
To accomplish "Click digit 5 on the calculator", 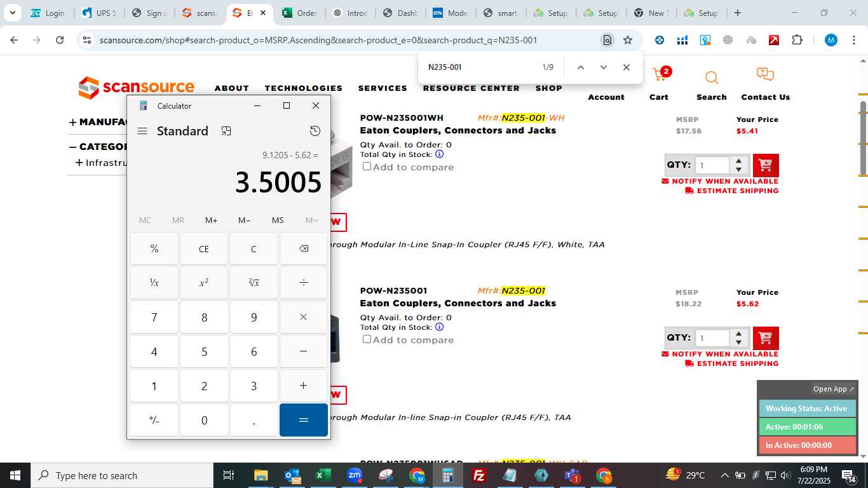I will click(x=204, y=351).
